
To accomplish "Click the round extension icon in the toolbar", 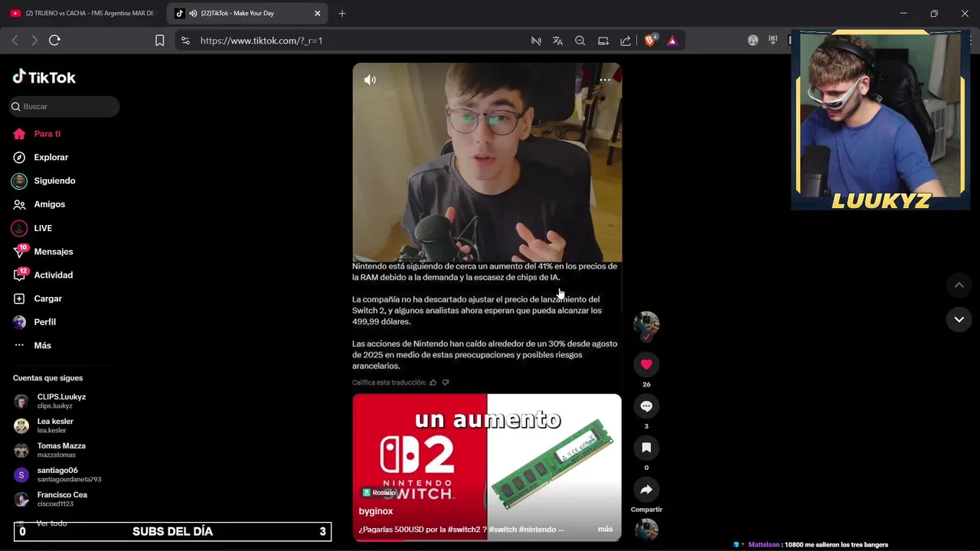I will pos(753,41).
